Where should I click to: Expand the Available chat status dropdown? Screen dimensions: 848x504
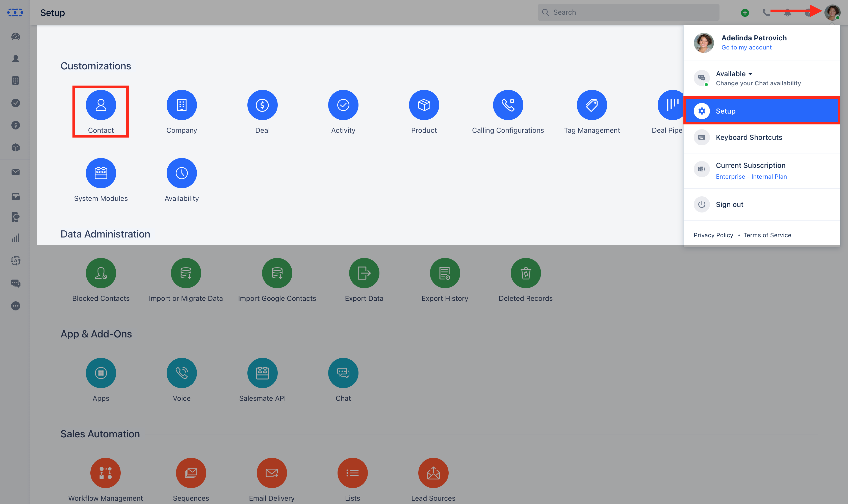pos(734,74)
